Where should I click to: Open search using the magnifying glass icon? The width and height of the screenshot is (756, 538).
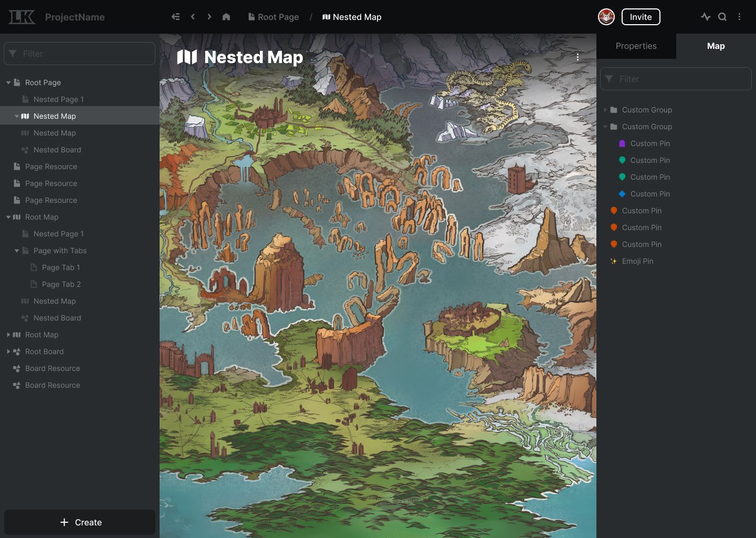[723, 17]
